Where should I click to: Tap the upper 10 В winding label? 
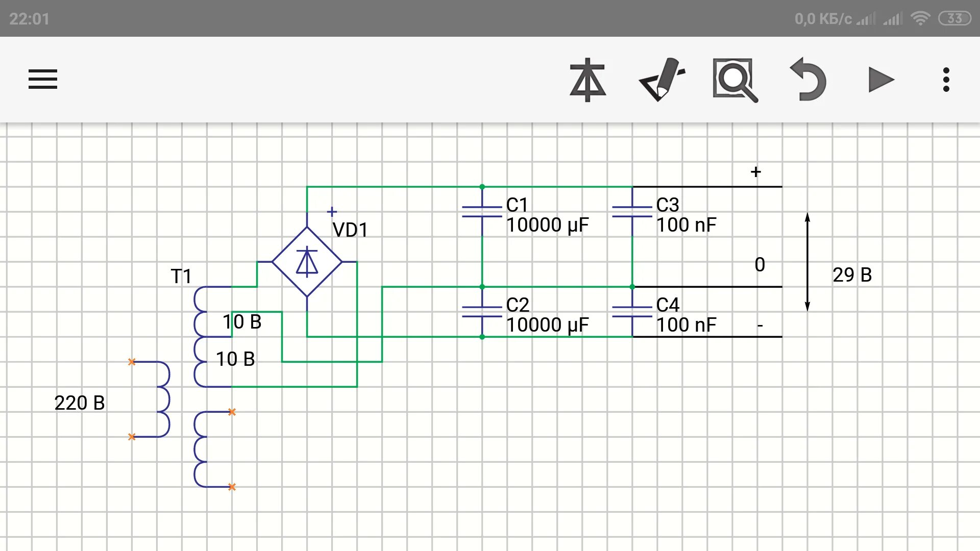pos(242,322)
